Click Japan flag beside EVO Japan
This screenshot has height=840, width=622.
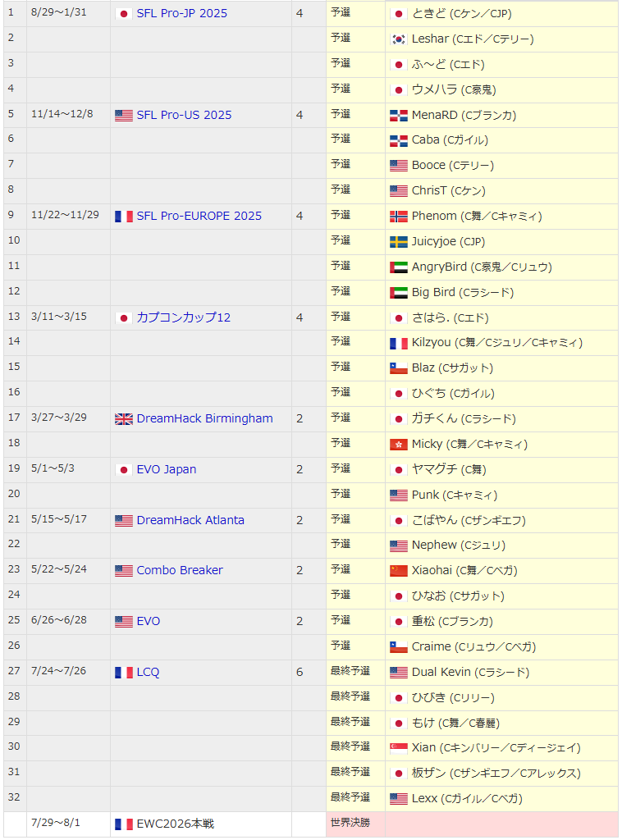[124, 470]
